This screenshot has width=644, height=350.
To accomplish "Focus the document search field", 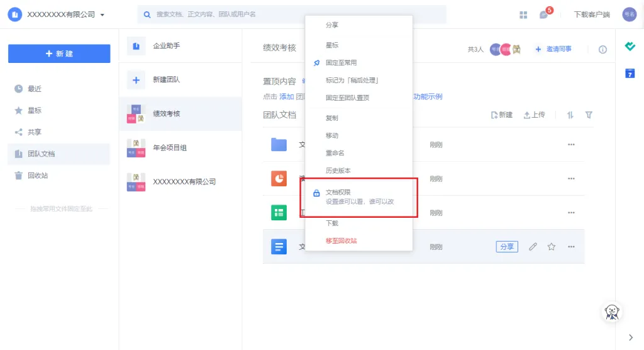I will (x=292, y=14).
